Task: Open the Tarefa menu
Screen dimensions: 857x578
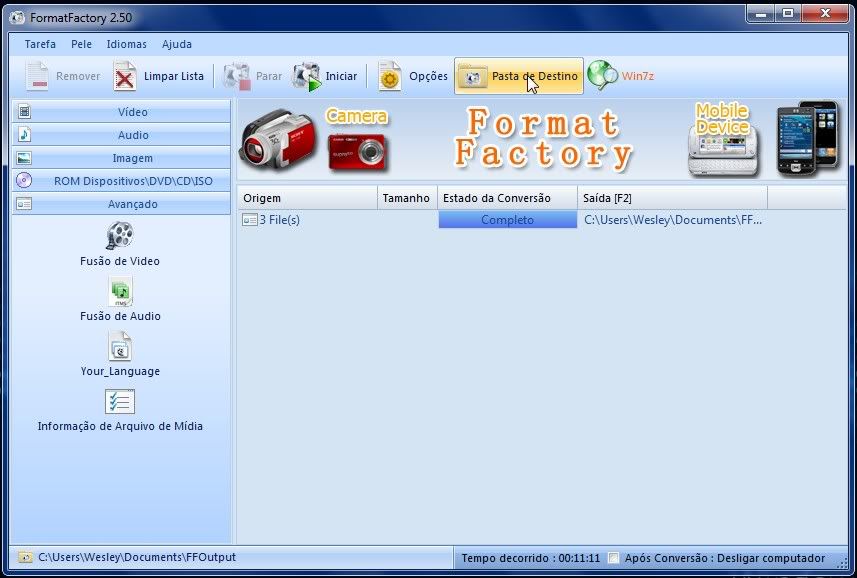Action: (x=40, y=44)
